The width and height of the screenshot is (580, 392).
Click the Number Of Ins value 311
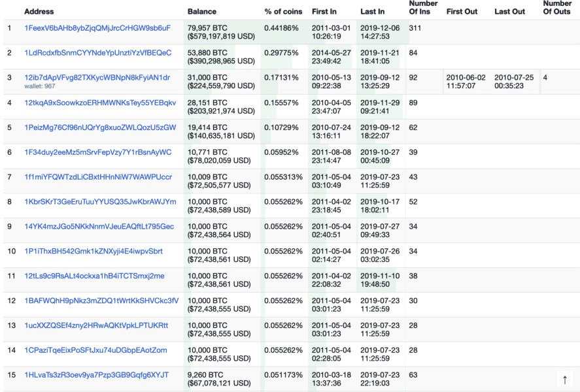(415, 28)
